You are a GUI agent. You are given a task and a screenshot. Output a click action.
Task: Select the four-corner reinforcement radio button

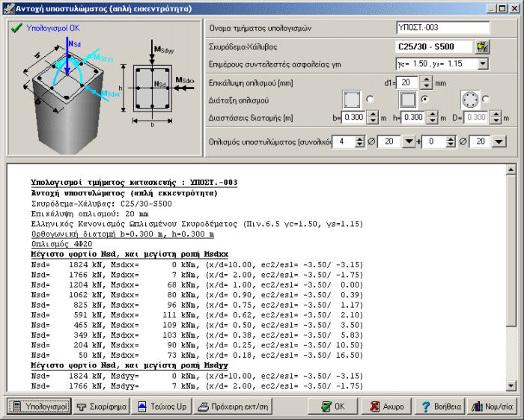[x=370, y=100]
